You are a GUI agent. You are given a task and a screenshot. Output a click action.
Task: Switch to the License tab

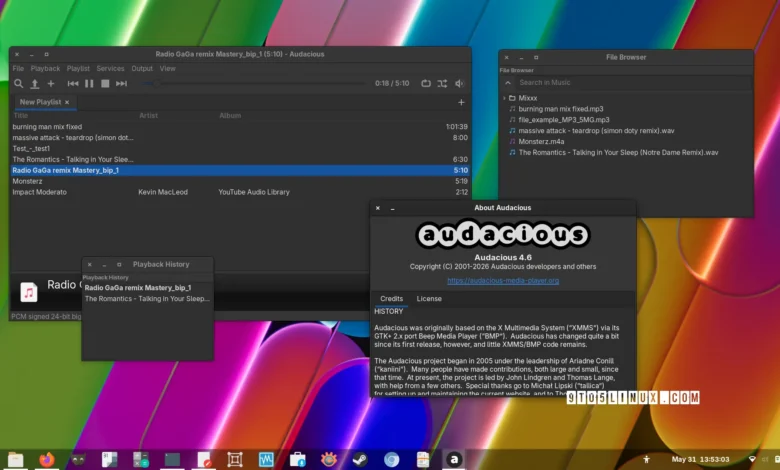point(429,299)
